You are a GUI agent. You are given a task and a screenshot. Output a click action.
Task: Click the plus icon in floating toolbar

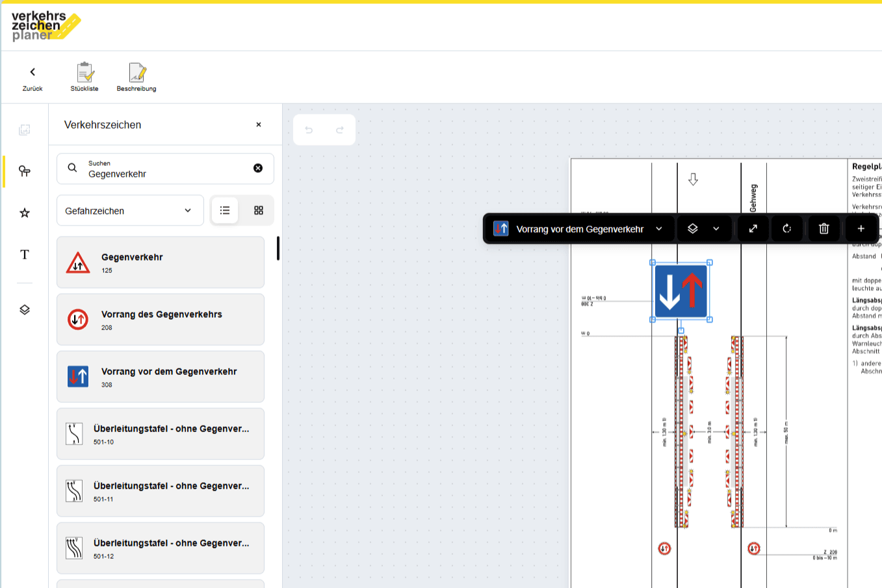[861, 229]
